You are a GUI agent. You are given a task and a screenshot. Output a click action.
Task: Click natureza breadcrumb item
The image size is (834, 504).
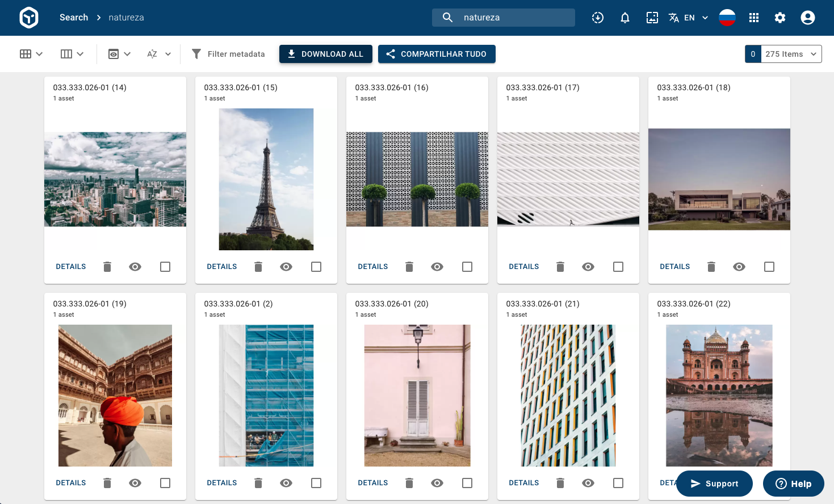coord(126,18)
